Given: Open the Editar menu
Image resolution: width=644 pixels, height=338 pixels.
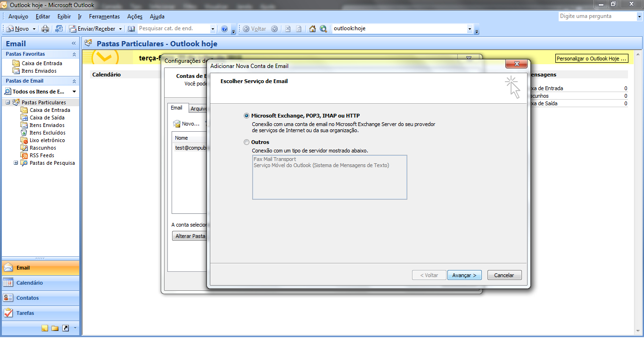Looking at the screenshot, I should [x=43, y=17].
